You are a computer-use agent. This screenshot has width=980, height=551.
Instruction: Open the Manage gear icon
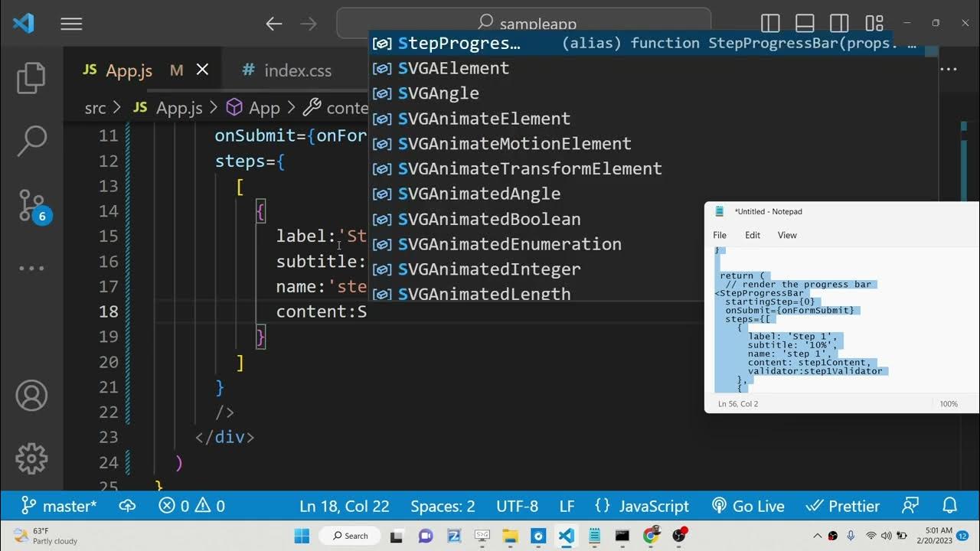tap(31, 458)
